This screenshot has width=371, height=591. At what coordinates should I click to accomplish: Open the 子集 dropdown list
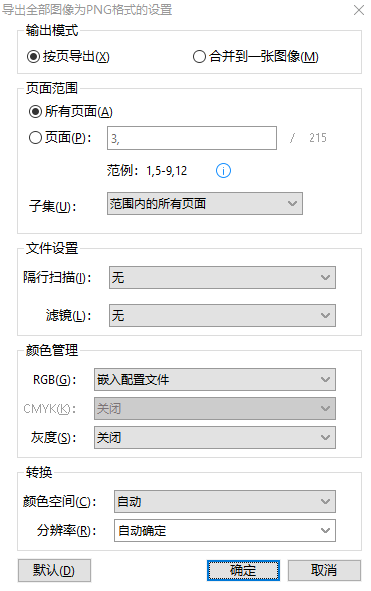point(205,204)
